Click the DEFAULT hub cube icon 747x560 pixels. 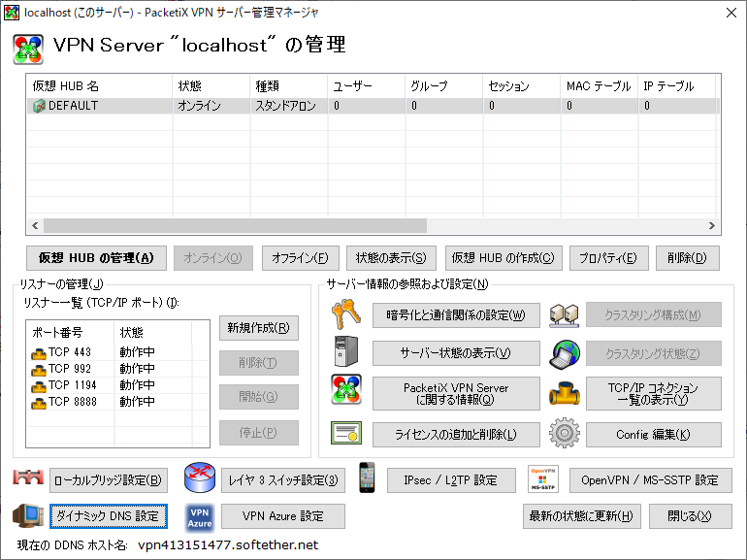pyautogui.click(x=39, y=106)
